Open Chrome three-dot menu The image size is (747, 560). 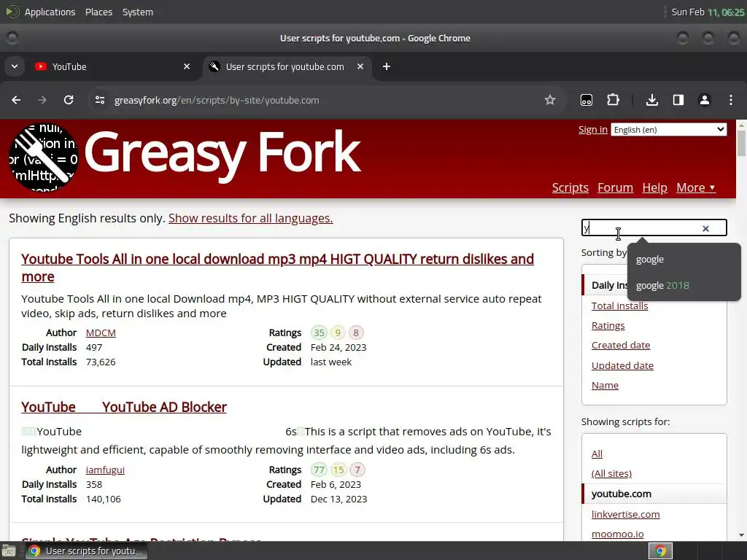731,100
